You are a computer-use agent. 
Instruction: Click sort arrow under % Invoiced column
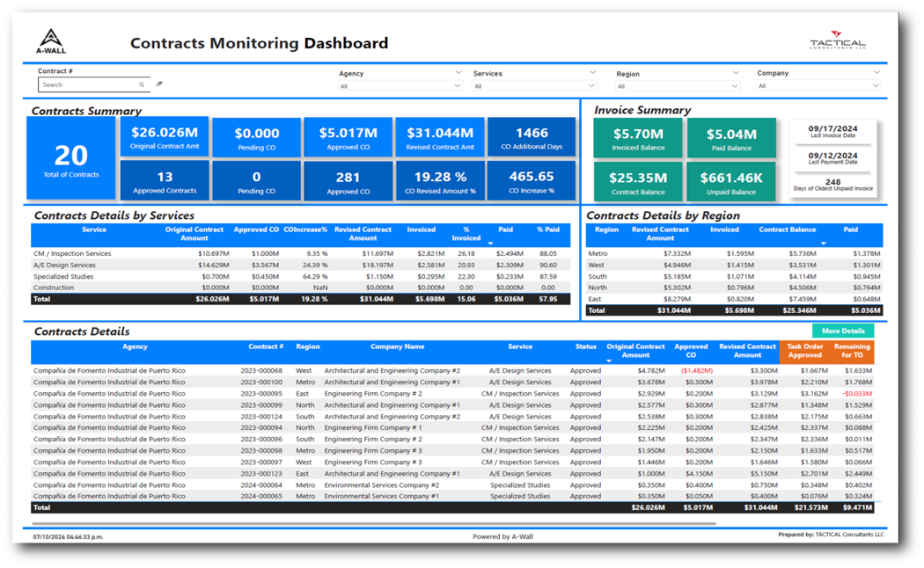point(490,244)
